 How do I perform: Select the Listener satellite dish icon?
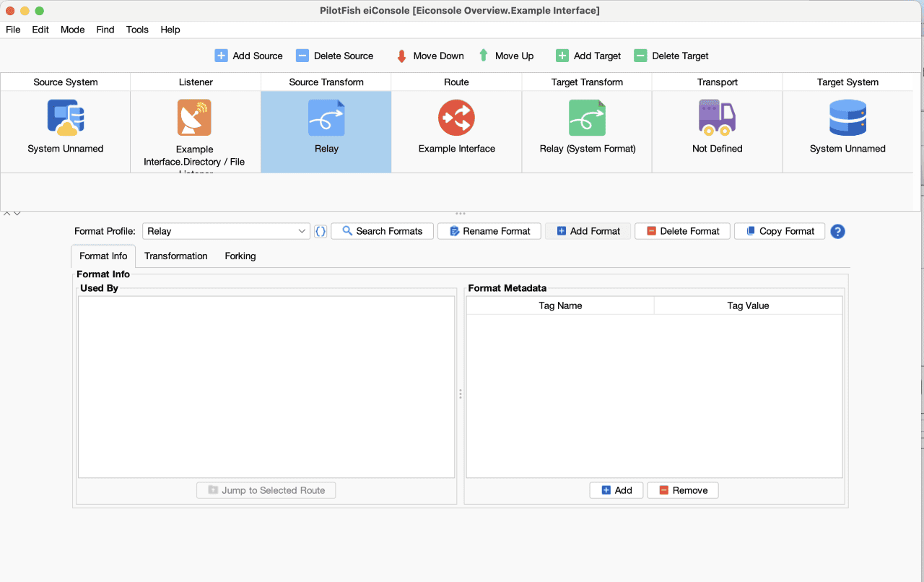click(x=195, y=118)
